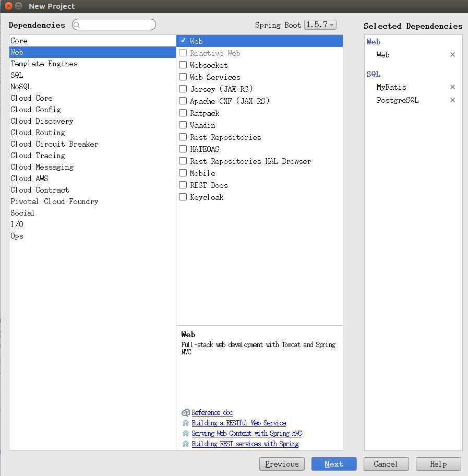This screenshot has height=476, width=468.
Task: Select the Cloud Core category
Action: pyautogui.click(x=92, y=98)
